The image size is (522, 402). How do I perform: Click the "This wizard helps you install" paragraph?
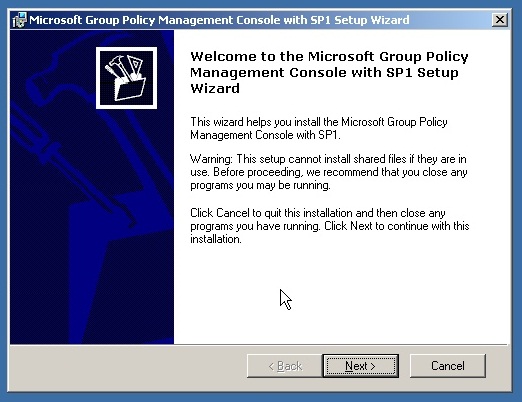click(319, 128)
